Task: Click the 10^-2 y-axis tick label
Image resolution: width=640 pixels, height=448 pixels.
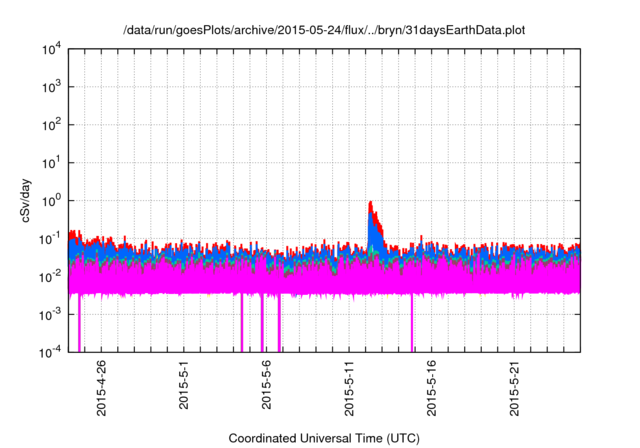Action: (x=51, y=277)
